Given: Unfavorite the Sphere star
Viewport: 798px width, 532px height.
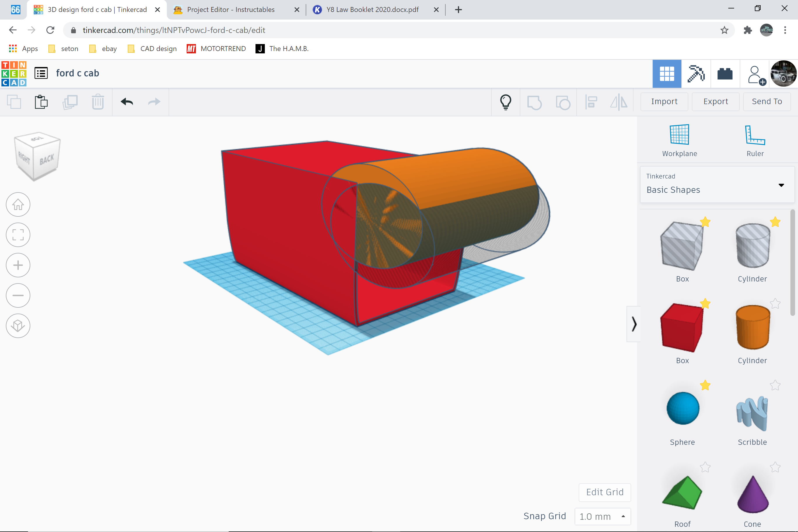Looking at the screenshot, I should coord(705,385).
